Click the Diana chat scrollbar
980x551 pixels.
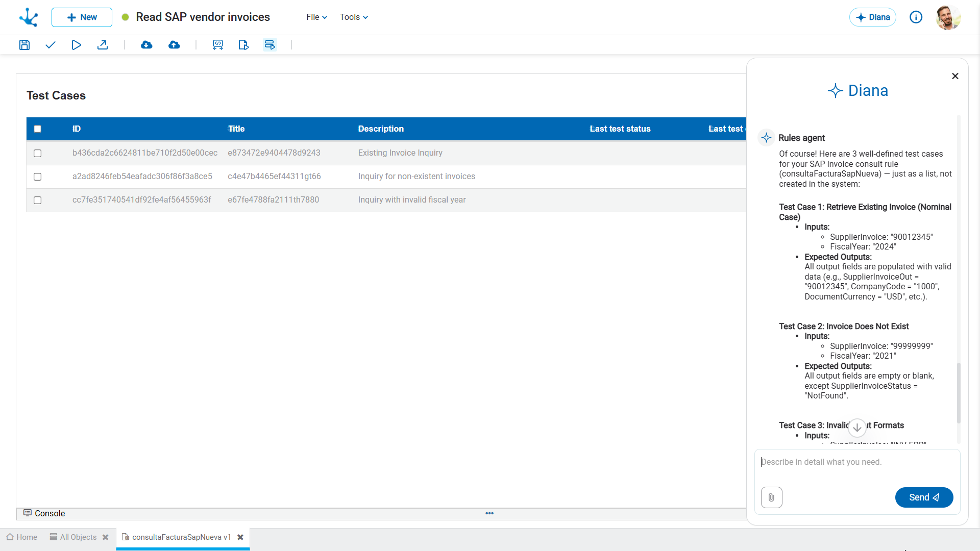tap(959, 393)
